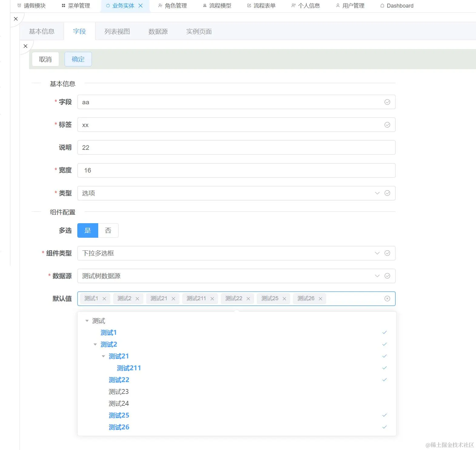476x450 pixels.
Task: Click the 标签 input containing xx
Action: (236, 125)
